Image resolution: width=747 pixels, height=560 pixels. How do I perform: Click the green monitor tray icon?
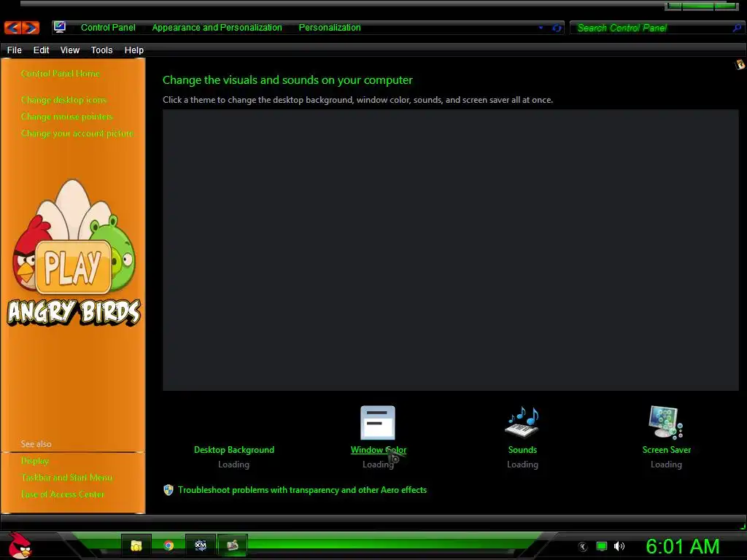[x=602, y=546]
